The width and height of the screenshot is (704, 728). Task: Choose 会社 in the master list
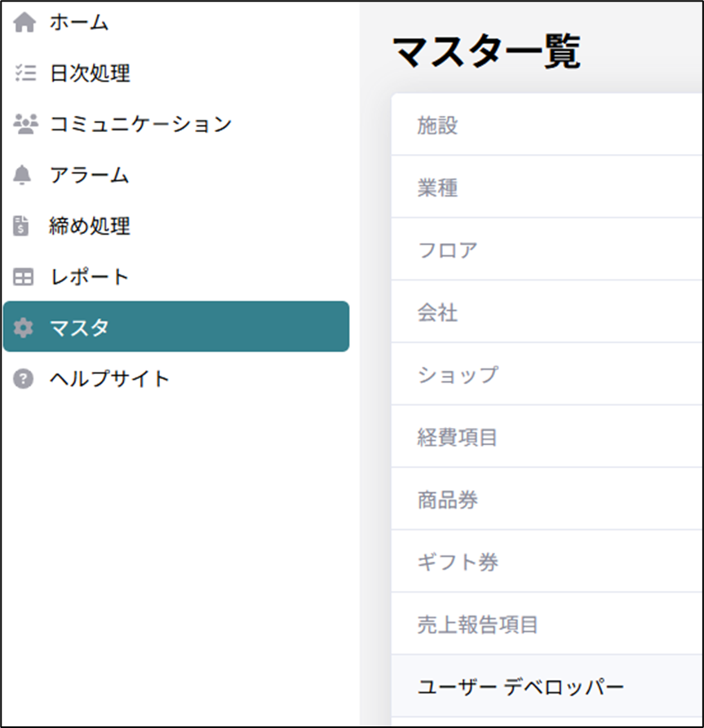click(547, 312)
